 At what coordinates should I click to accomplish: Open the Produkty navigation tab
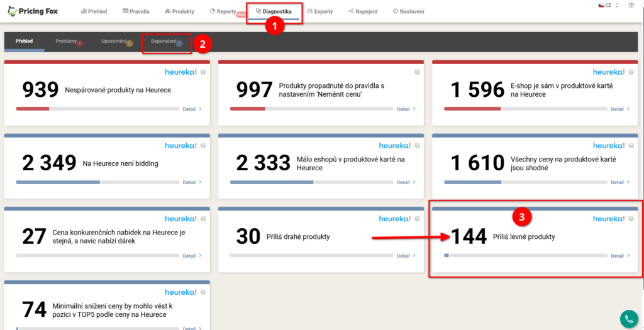coord(179,11)
